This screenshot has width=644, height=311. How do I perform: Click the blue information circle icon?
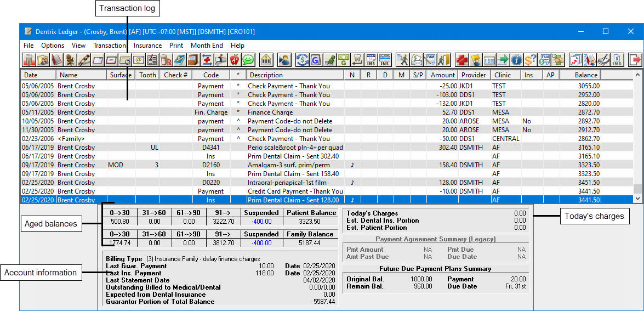pos(517,60)
